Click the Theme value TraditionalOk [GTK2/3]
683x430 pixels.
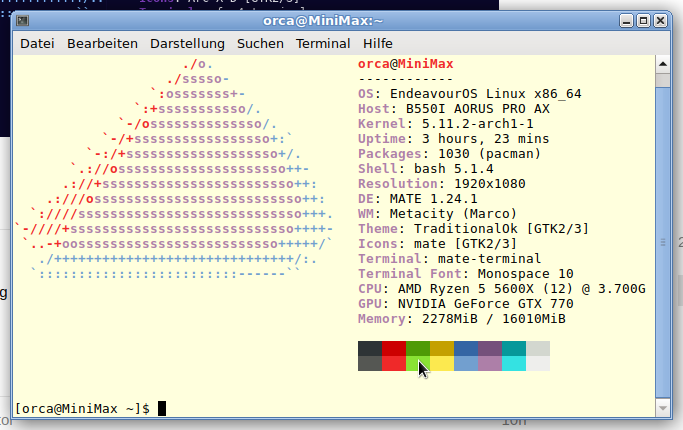(501, 229)
